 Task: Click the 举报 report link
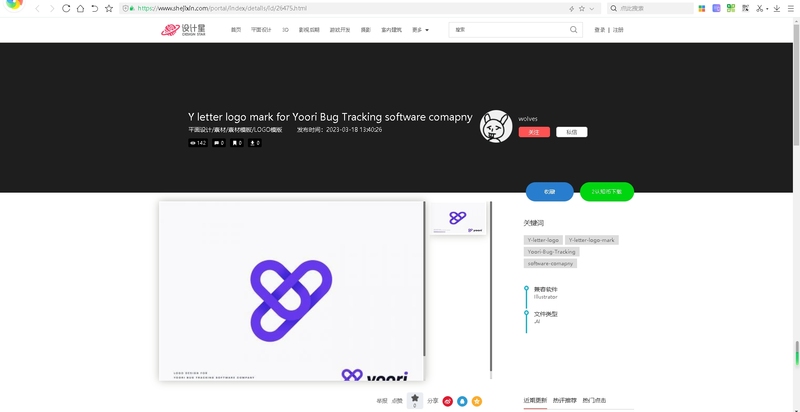[x=382, y=401]
